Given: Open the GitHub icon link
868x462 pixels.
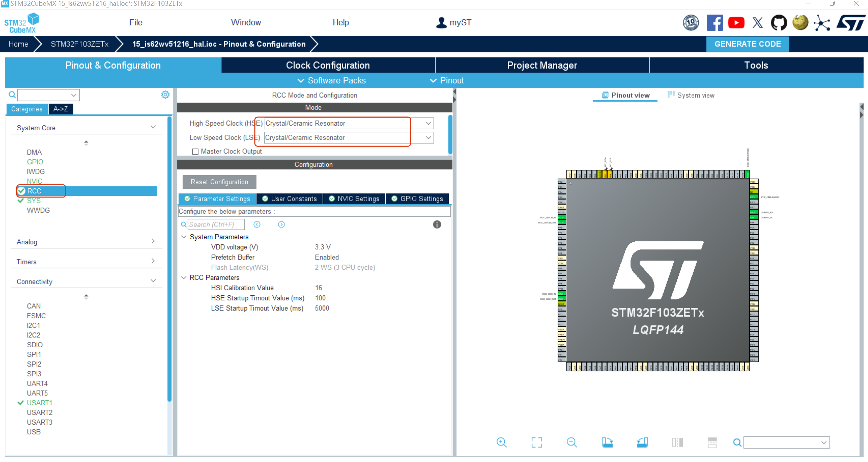Looking at the screenshot, I should [x=779, y=23].
